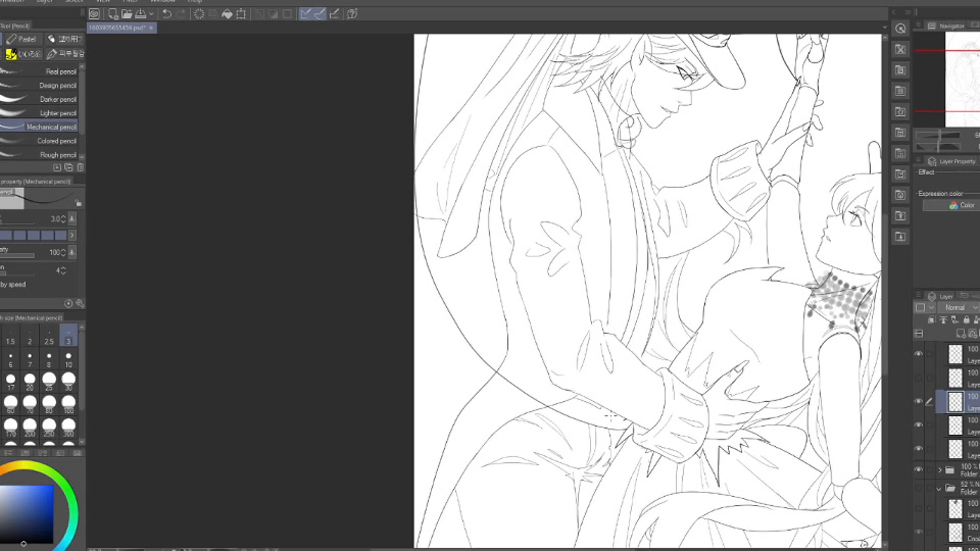This screenshot has height=551, width=980.
Task: Show the hidden second layer via eye box
Action: click(918, 378)
